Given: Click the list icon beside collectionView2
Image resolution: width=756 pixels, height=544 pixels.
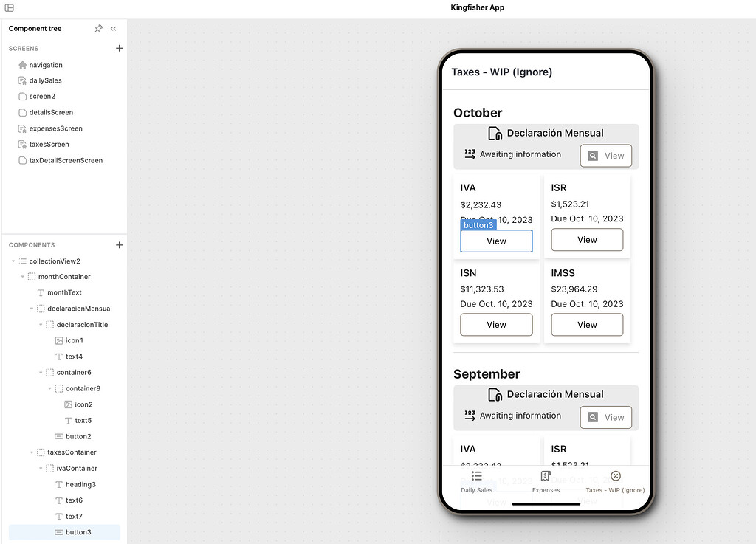Looking at the screenshot, I should [x=22, y=261].
